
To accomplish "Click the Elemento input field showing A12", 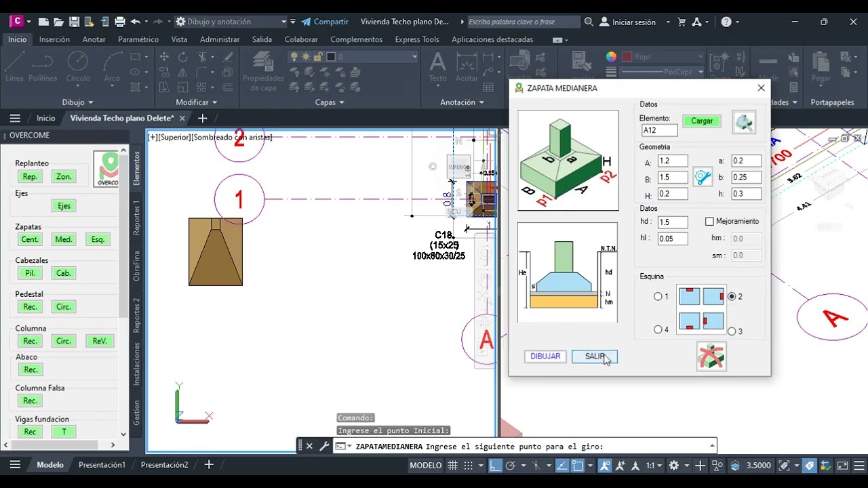I will point(659,131).
